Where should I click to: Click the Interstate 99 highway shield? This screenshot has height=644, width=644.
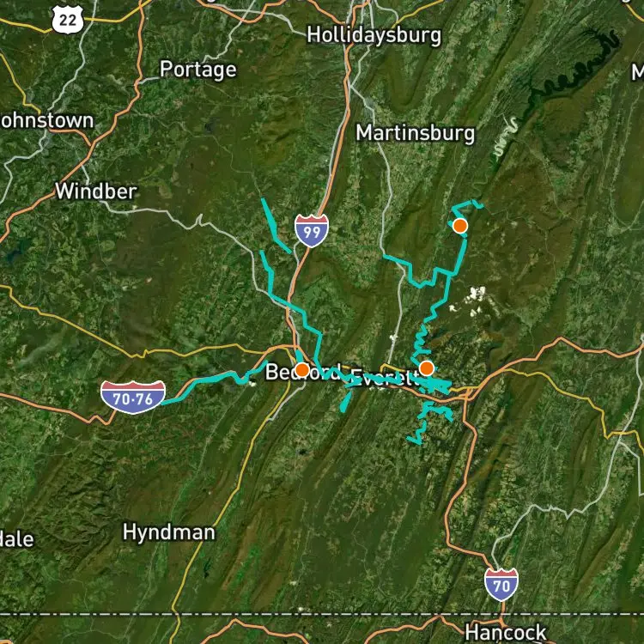click(x=312, y=230)
